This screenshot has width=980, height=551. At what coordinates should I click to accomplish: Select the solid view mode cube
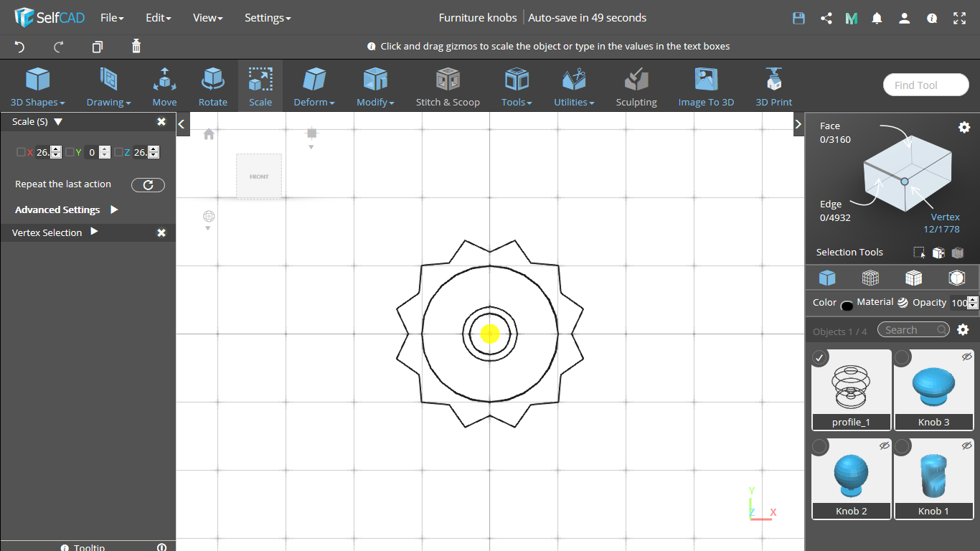(827, 278)
